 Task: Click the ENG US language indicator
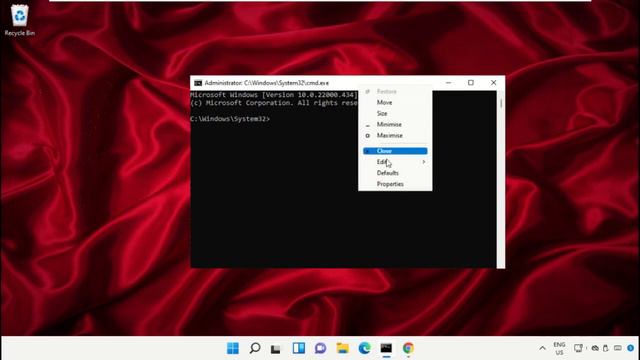pyautogui.click(x=559, y=348)
